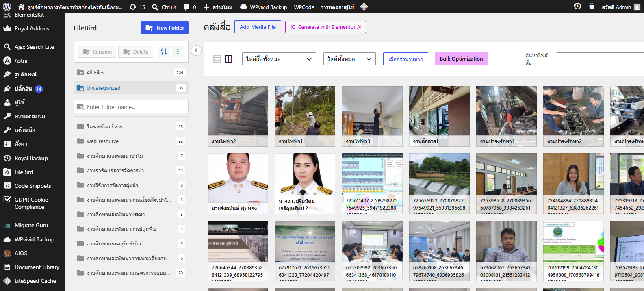This screenshot has height=291, width=644.
Task: Click Bulk Optimization button
Action: (x=461, y=59)
